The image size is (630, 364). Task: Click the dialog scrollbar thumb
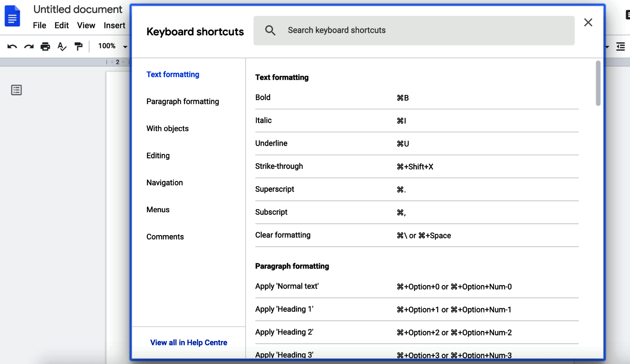599,84
